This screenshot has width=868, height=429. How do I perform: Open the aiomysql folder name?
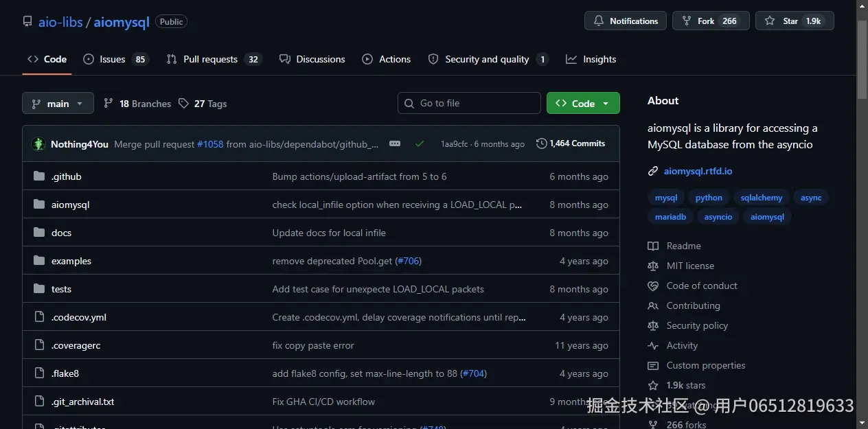coord(71,205)
